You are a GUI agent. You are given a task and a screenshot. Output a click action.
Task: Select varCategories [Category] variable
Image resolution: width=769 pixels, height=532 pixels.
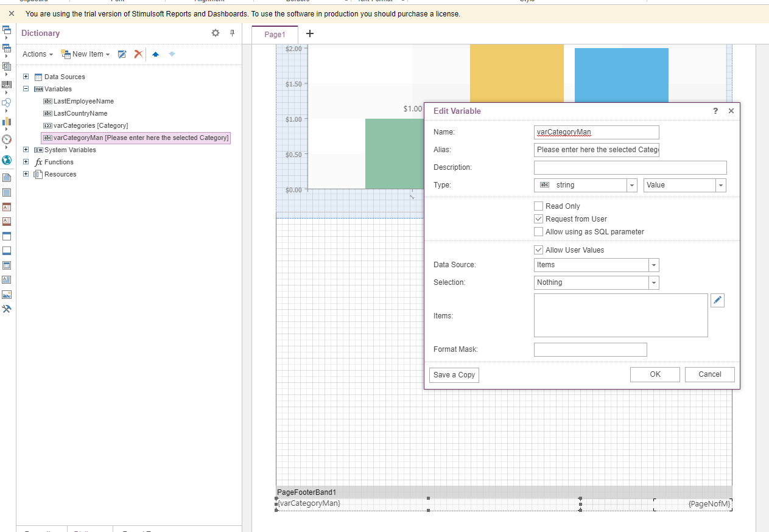pos(85,125)
